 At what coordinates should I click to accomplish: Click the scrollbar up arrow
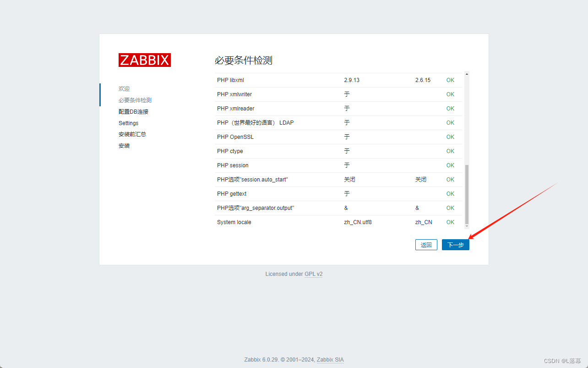(467, 74)
